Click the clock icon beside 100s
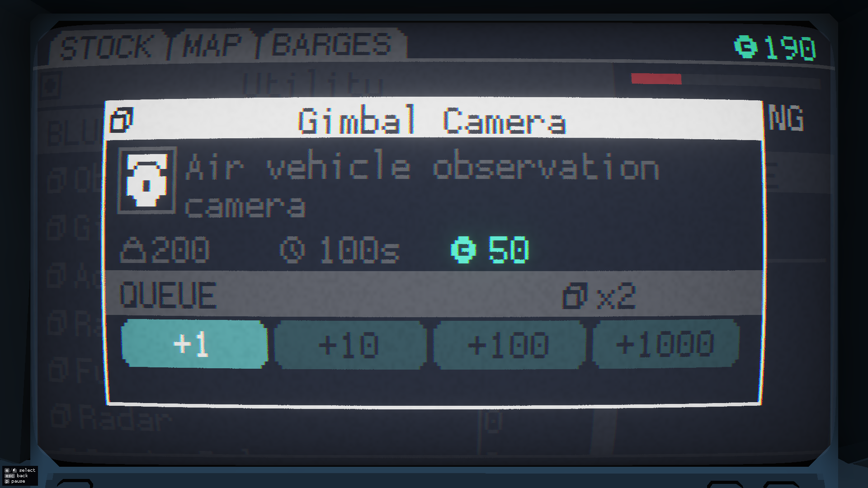Image resolution: width=868 pixels, height=488 pixels. pyautogui.click(x=292, y=250)
